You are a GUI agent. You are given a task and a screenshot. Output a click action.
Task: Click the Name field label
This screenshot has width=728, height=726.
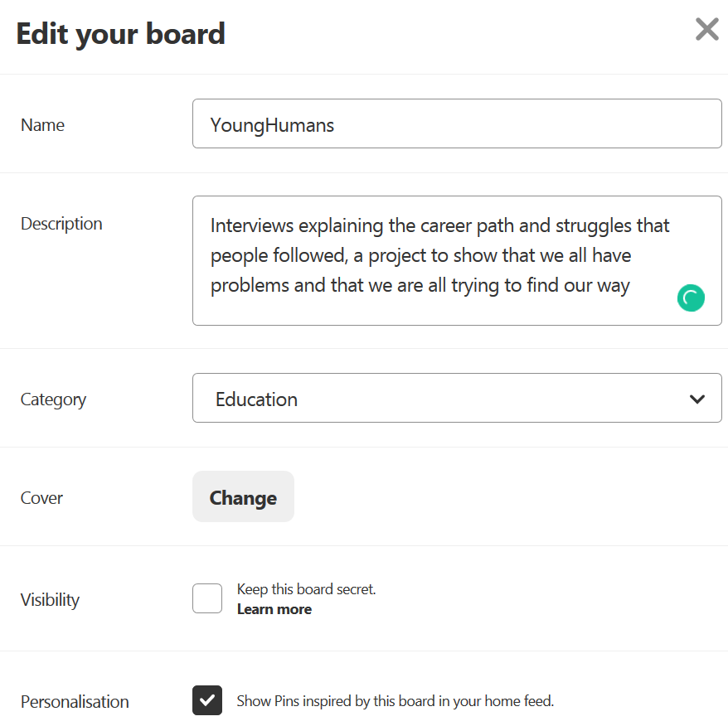[42, 125]
